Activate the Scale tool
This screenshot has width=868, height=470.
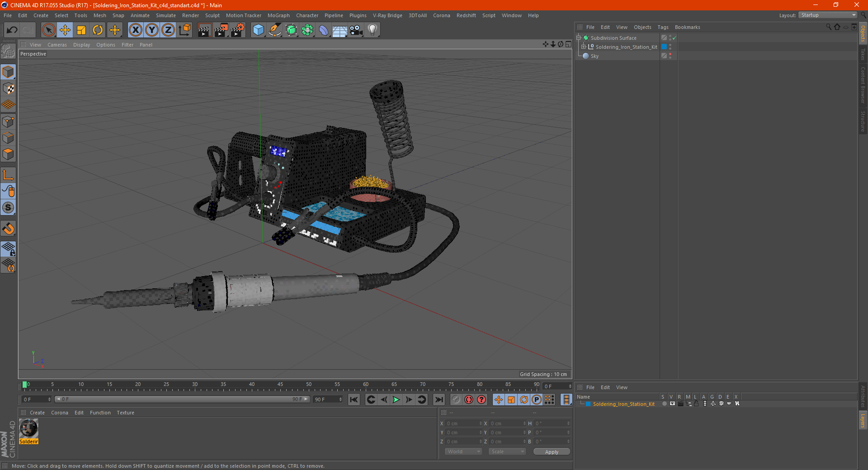(81, 30)
